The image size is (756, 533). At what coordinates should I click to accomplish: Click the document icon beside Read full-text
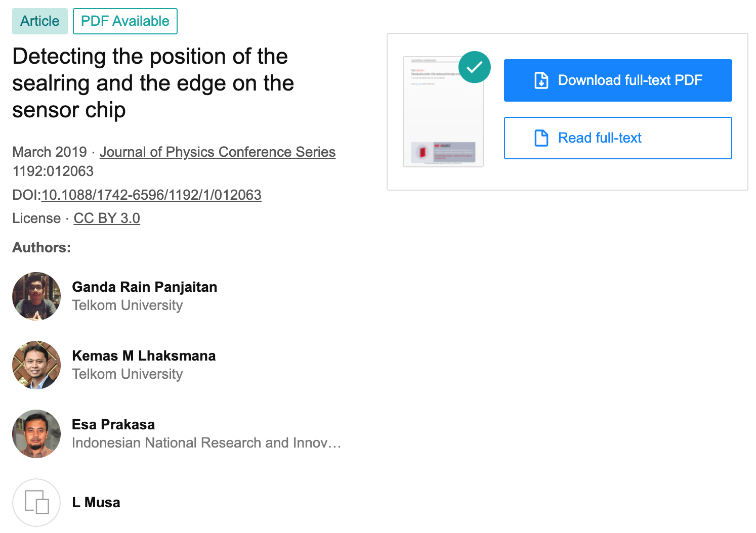[x=541, y=138]
